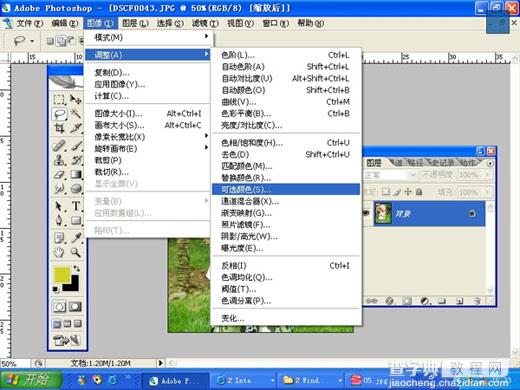
Task: Switch to standard screen mode
Action: pos(57,324)
